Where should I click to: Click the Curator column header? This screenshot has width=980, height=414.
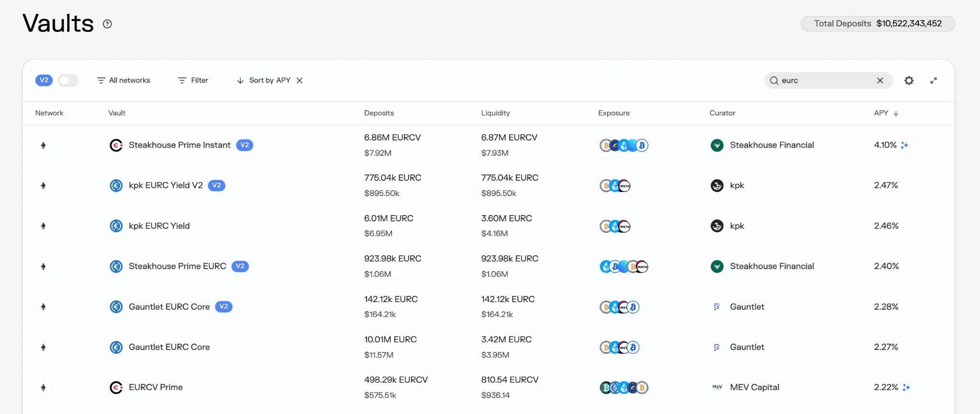[x=722, y=113]
